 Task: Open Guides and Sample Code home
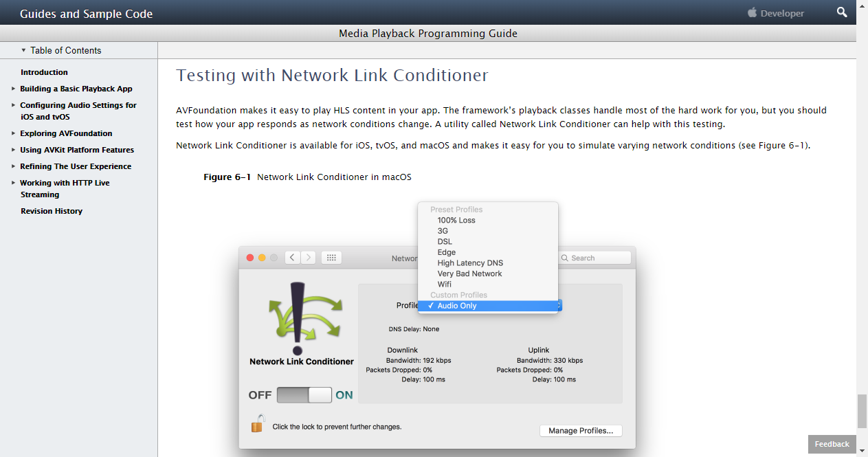pos(87,14)
